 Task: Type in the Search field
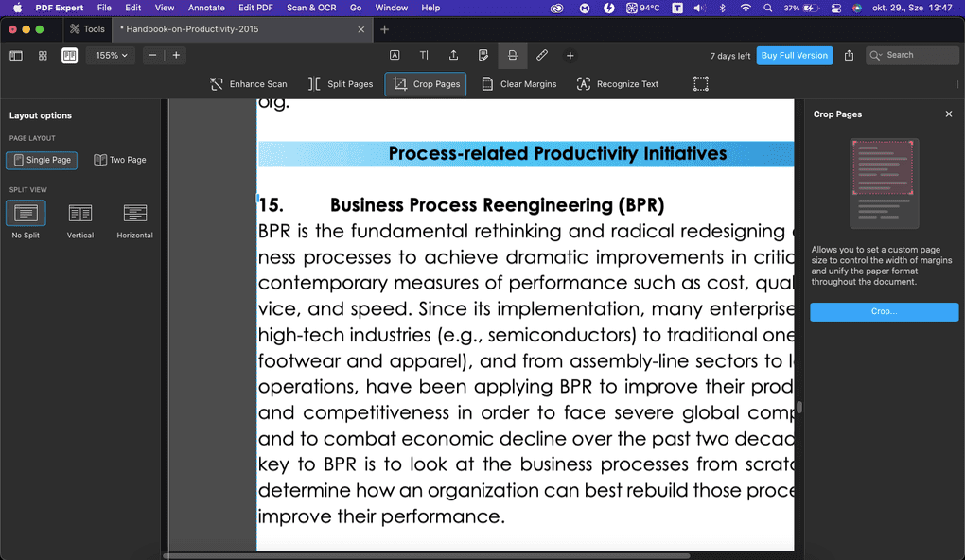point(911,55)
